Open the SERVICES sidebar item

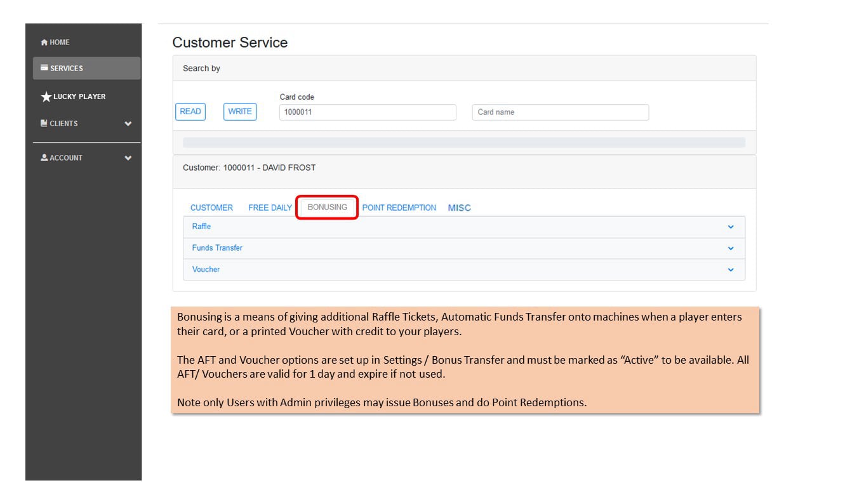pyautogui.click(x=86, y=68)
